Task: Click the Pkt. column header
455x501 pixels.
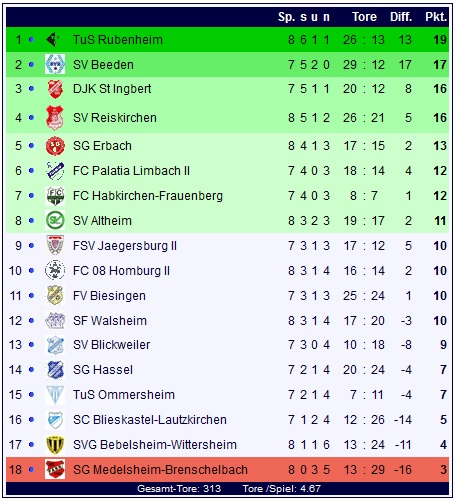Action: (x=436, y=17)
